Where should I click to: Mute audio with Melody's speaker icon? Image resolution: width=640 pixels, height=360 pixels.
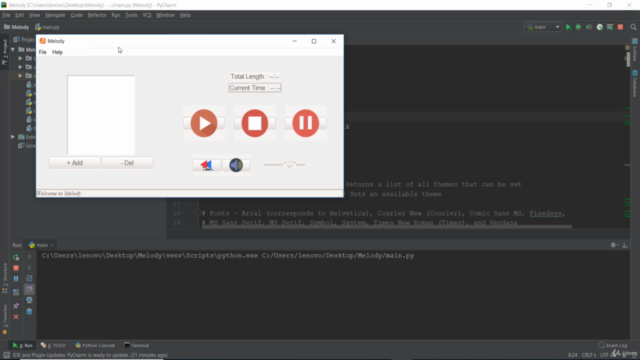(x=236, y=165)
